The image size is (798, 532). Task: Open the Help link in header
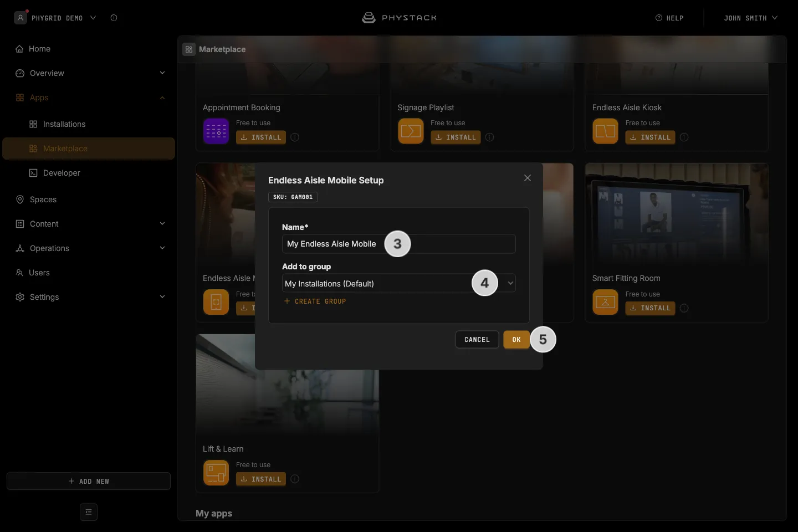pos(669,18)
